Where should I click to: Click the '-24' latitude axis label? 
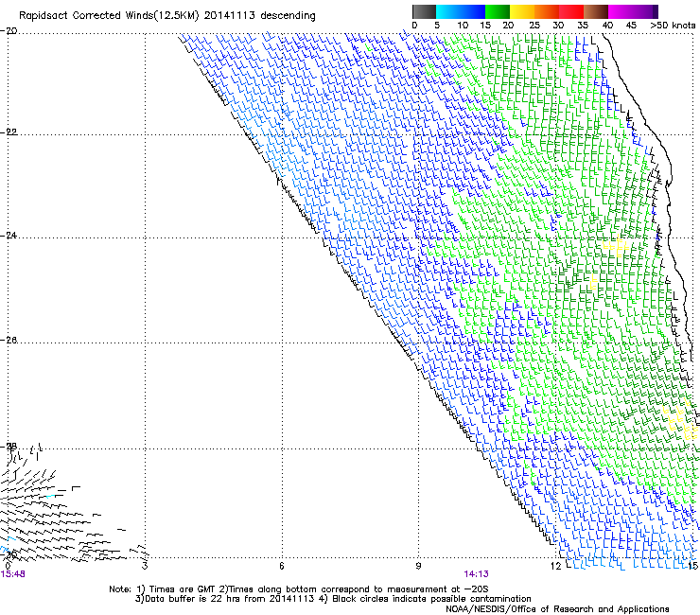pyautogui.click(x=9, y=236)
